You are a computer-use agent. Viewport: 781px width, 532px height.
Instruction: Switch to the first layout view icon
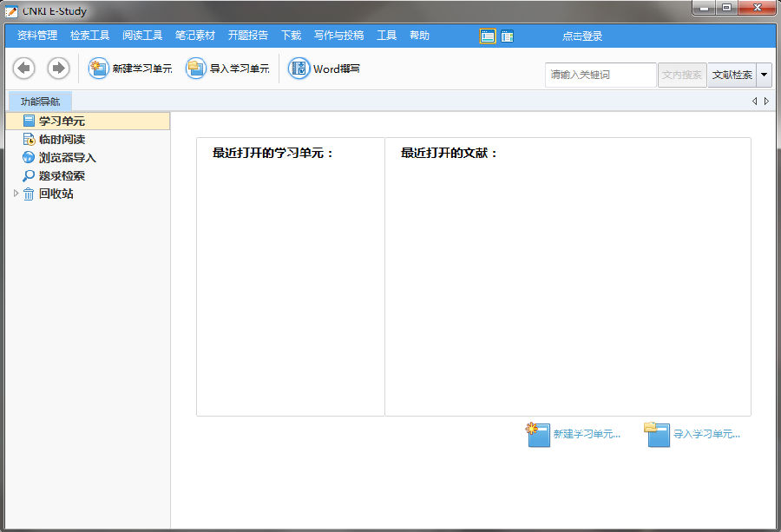click(488, 36)
